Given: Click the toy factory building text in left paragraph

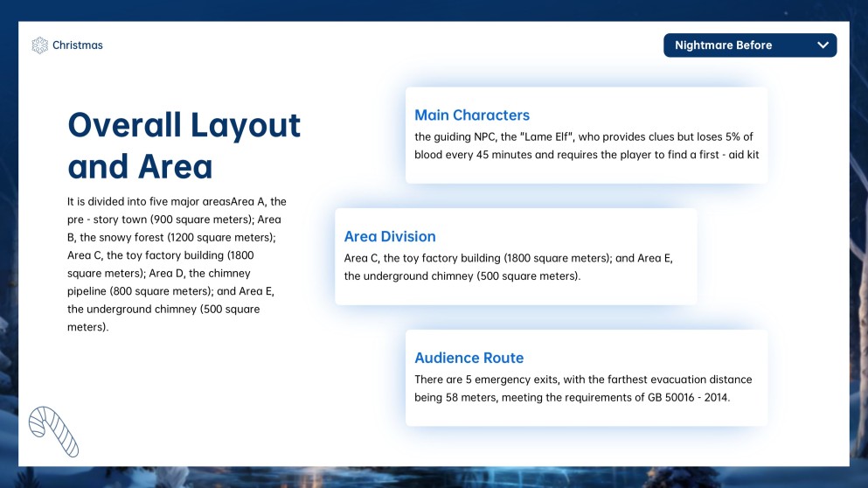Looking at the screenshot, I should (166, 255).
